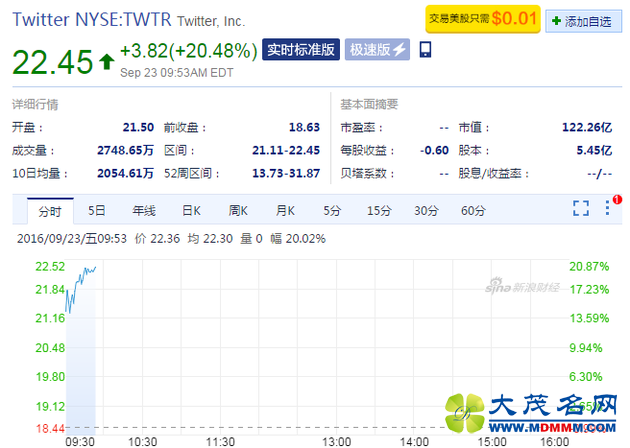Viewport: 630px width, 448px height.
Task: Click the 交易美股只需 $0.01 banner
Action: 483,18
